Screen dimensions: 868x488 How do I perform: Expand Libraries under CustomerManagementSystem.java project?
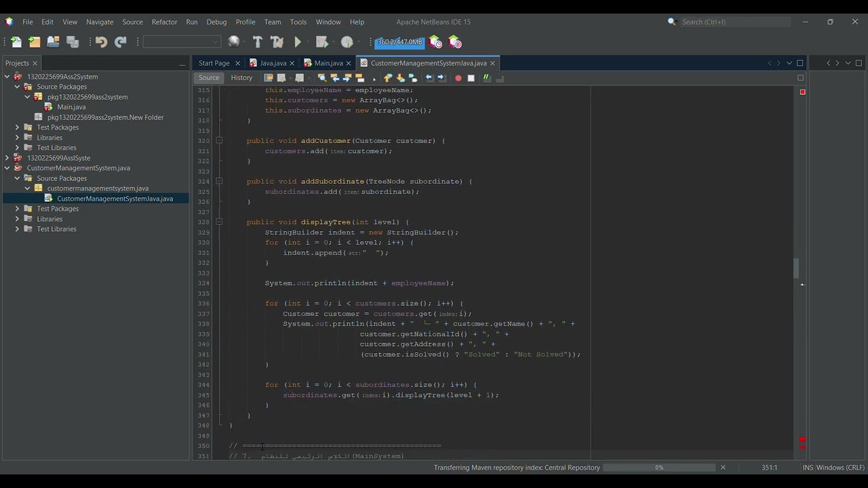pyautogui.click(x=17, y=219)
